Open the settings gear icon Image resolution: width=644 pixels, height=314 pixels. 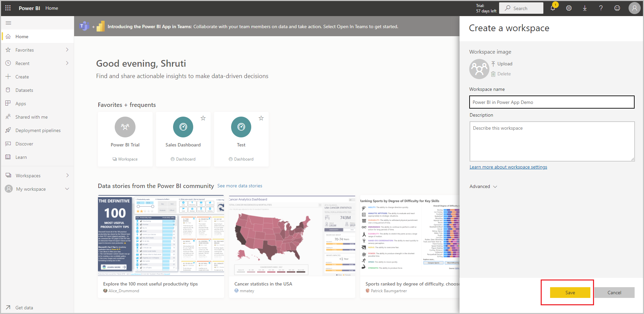[x=569, y=8]
